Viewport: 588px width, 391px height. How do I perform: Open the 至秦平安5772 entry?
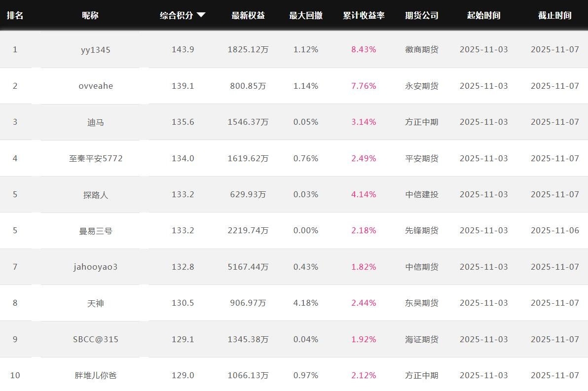pos(96,158)
